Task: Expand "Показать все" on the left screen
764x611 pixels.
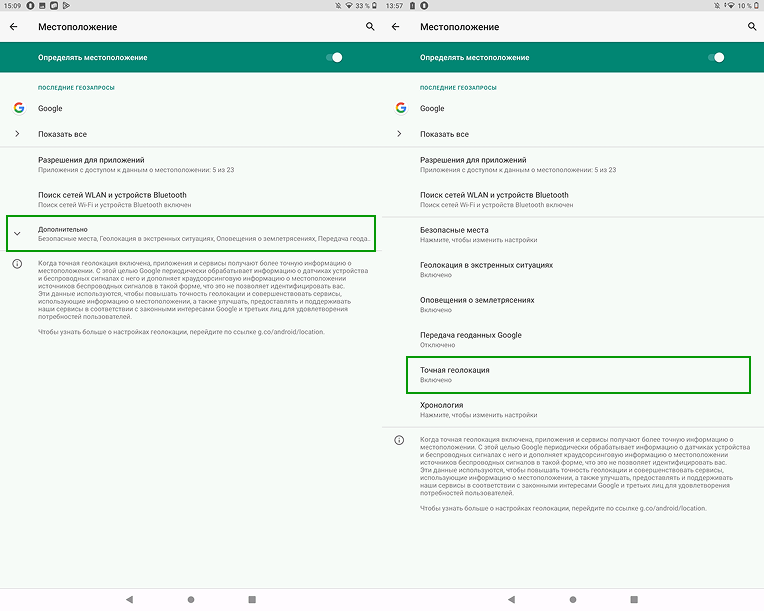Action: [x=62, y=134]
